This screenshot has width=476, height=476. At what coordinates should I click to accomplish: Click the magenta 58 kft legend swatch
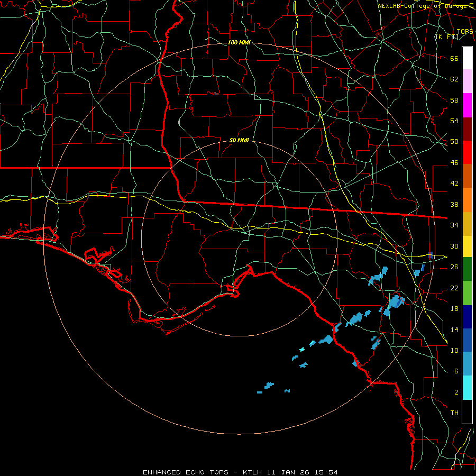(467, 105)
